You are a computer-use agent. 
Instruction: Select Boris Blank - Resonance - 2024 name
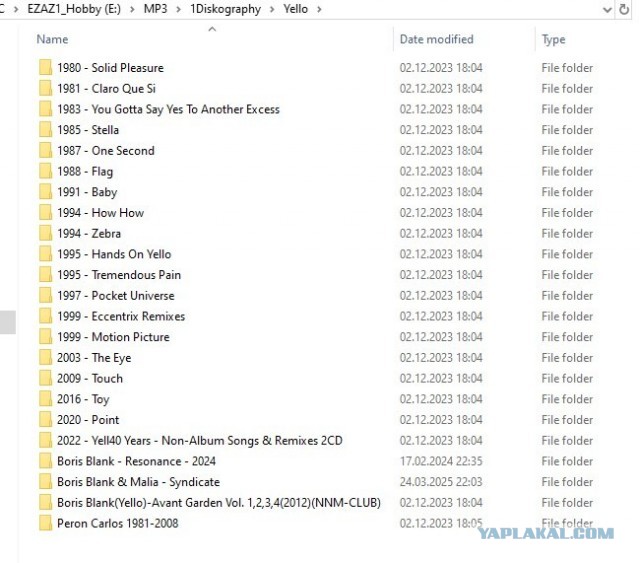[136, 461]
